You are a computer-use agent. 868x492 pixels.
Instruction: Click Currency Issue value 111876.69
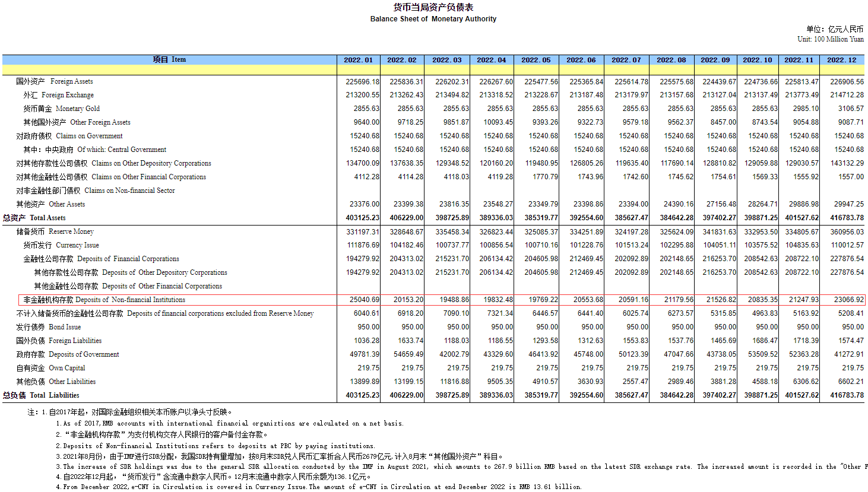click(363, 246)
